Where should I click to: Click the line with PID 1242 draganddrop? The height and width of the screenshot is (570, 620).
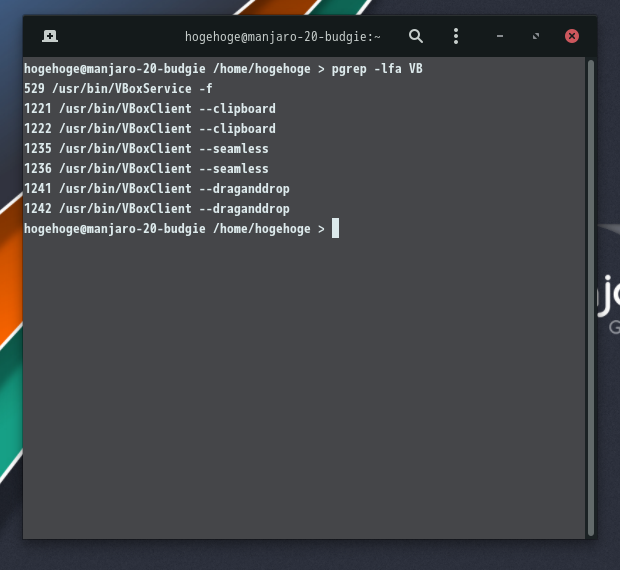(x=157, y=209)
